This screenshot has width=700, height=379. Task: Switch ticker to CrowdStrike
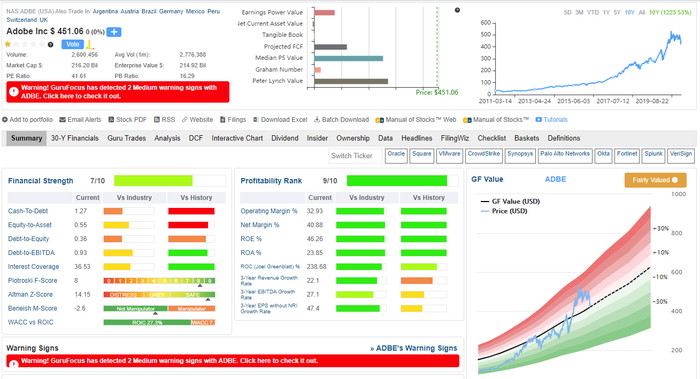pos(484,156)
